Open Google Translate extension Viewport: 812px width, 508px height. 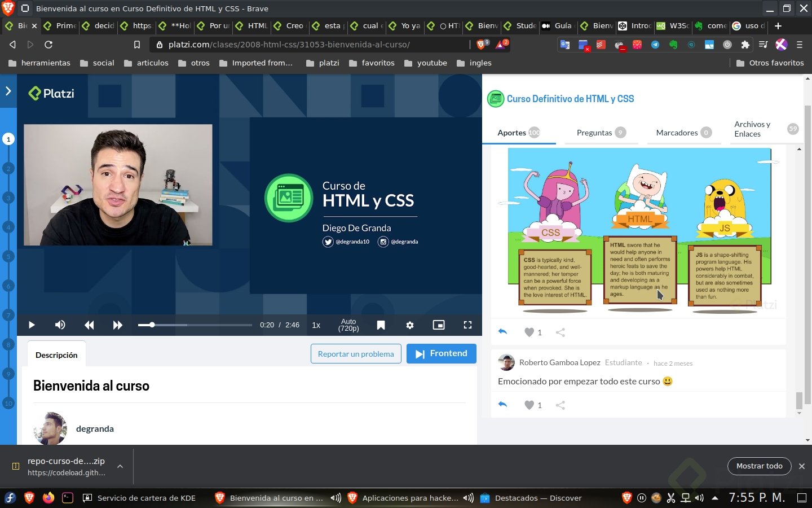click(x=564, y=45)
